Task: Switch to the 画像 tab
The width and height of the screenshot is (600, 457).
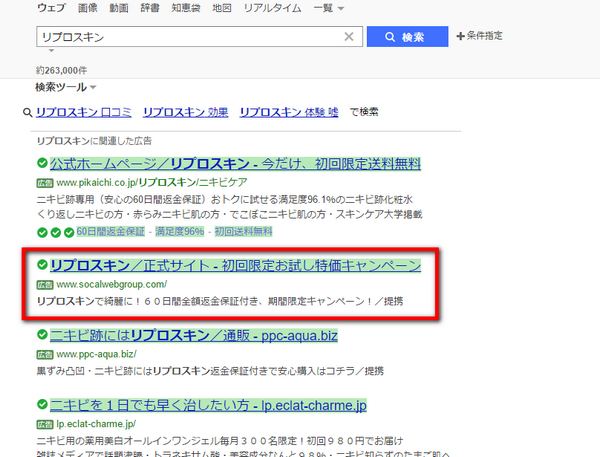Action: (88, 8)
